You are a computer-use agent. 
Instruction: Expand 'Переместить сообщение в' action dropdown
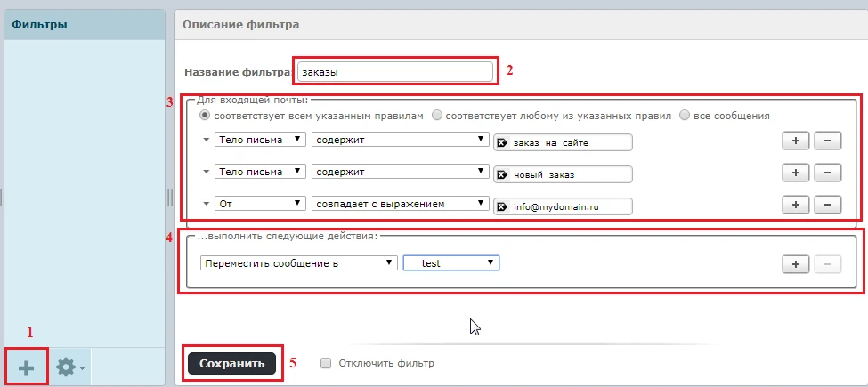point(298,263)
